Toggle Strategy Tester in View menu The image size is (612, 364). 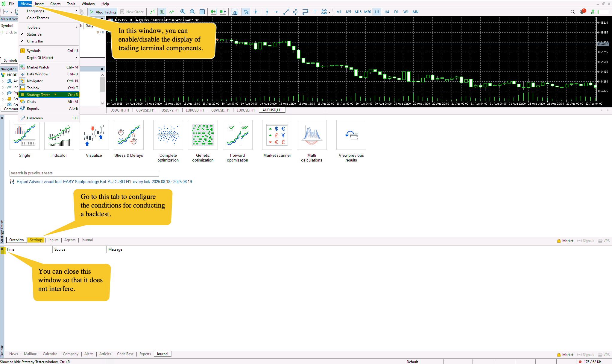tap(38, 95)
